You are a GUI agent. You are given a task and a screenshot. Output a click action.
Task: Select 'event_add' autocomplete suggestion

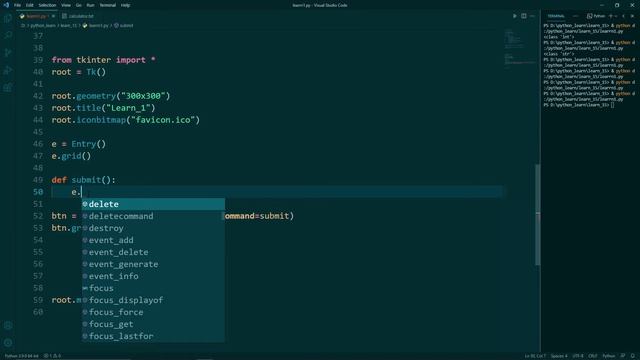(153, 240)
